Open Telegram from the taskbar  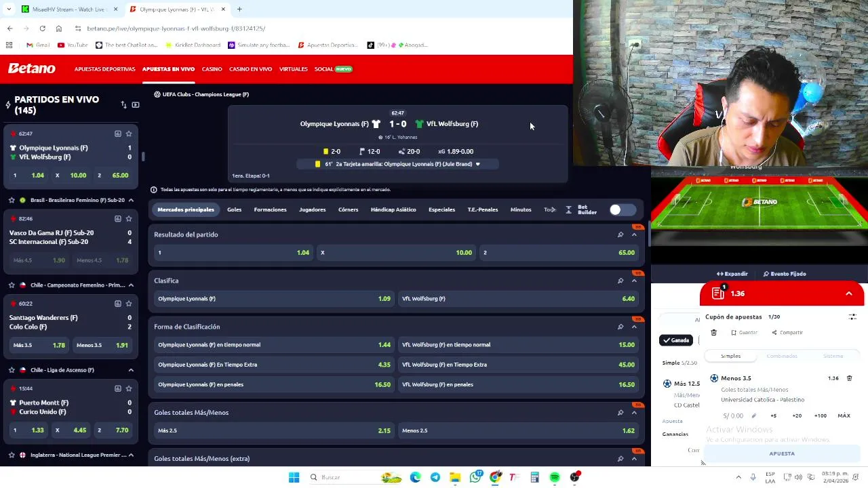tap(435, 477)
